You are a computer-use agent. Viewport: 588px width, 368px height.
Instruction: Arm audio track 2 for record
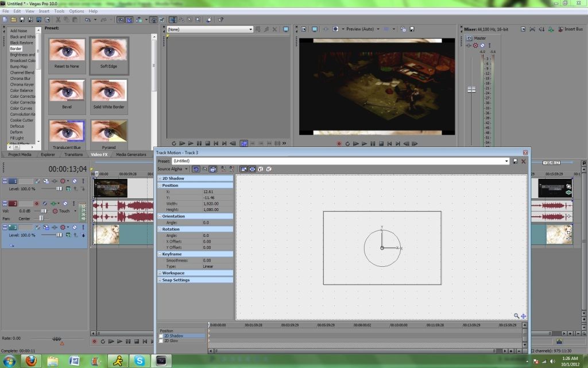tap(36, 204)
